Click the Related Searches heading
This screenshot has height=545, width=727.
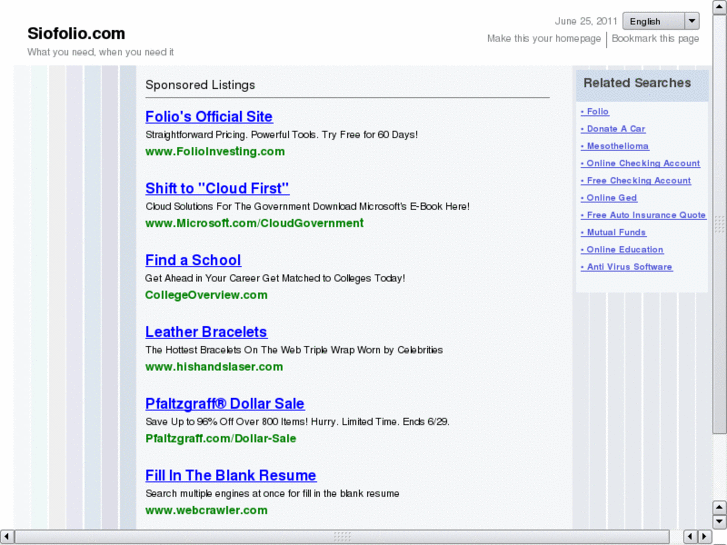coord(637,83)
